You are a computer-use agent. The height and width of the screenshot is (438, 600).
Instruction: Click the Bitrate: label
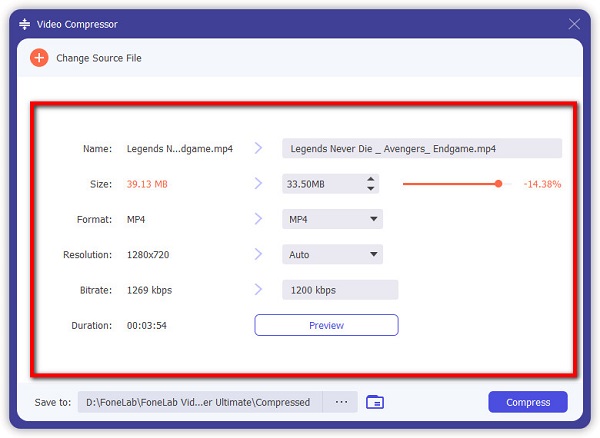96,290
